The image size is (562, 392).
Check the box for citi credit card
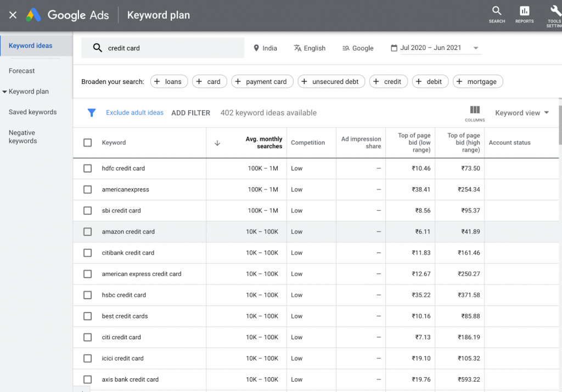coord(87,338)
